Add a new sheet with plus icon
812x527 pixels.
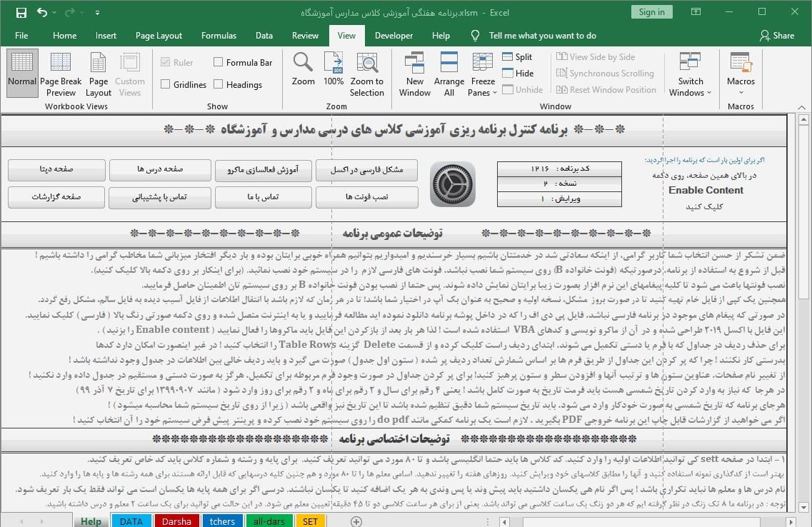(x=356, y=521)
